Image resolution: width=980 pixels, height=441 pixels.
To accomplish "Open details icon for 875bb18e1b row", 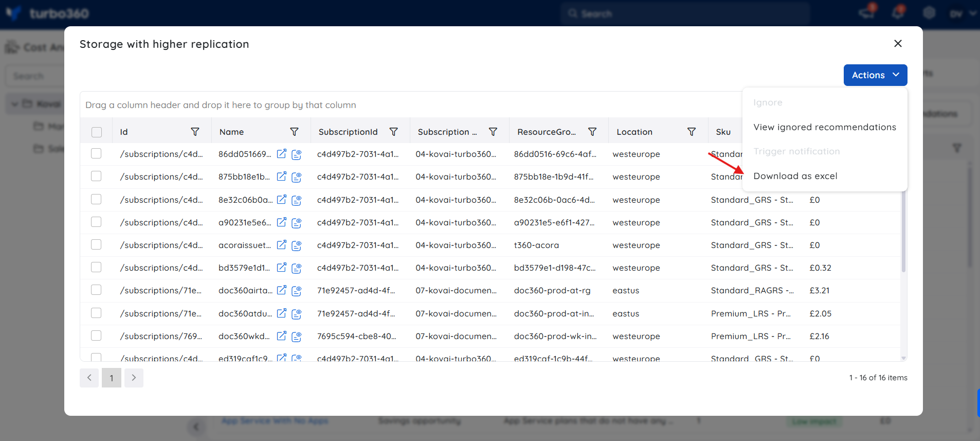I will click(x=297, y=177).
